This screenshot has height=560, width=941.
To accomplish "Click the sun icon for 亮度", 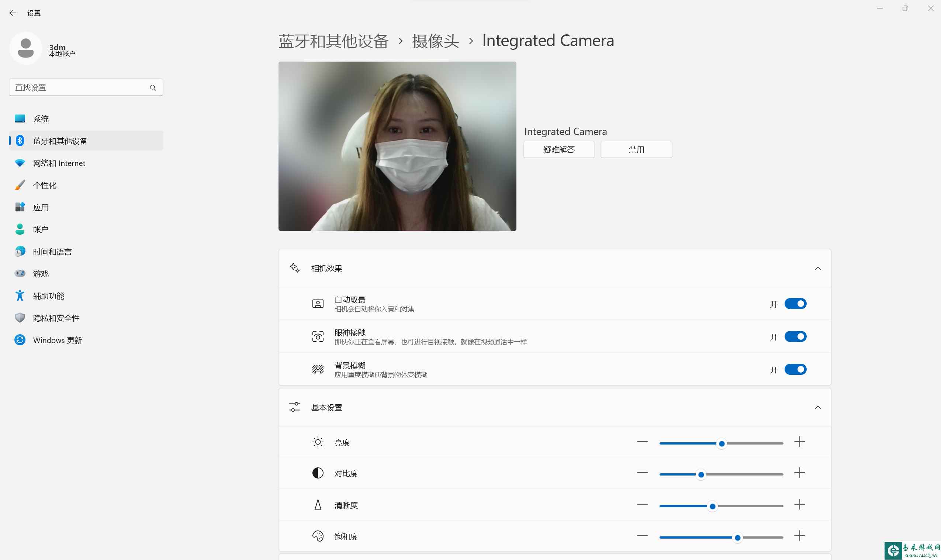I will click(x=318, y=442).
